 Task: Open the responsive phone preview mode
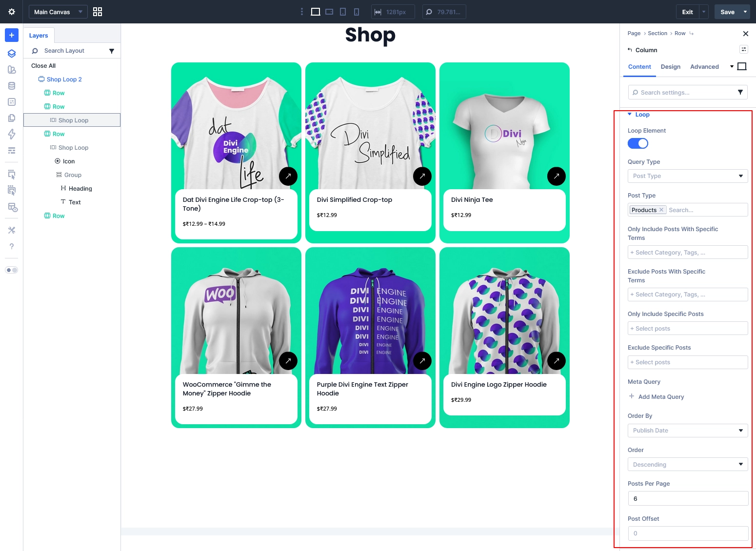(x=357, y=11)
